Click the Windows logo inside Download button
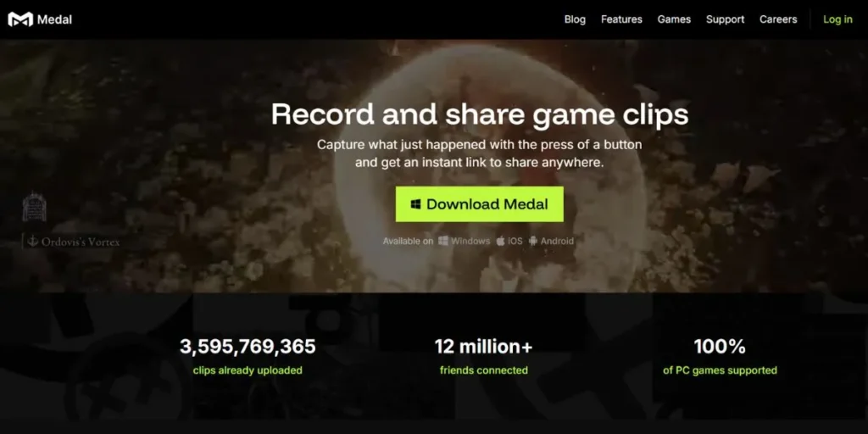The width and height of the screenshot is (868, 434). pyautogui.click(x=416, y=204)
